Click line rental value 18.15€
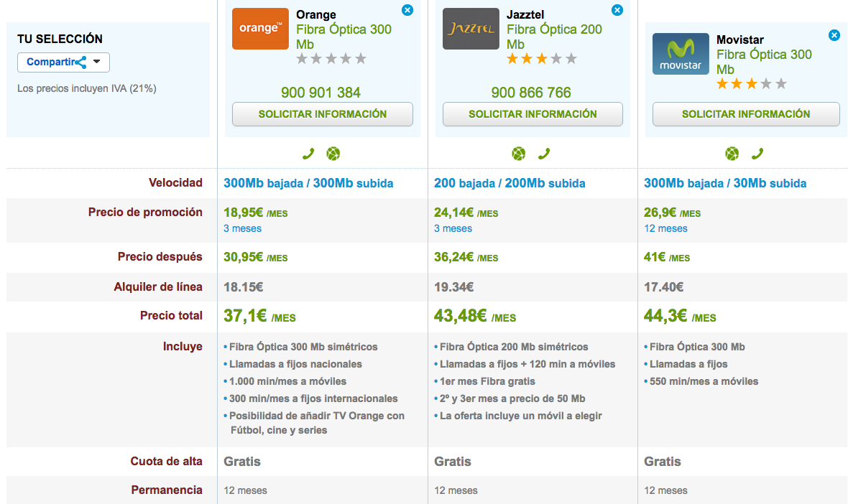The image size is (848, 504). point(244,287)
